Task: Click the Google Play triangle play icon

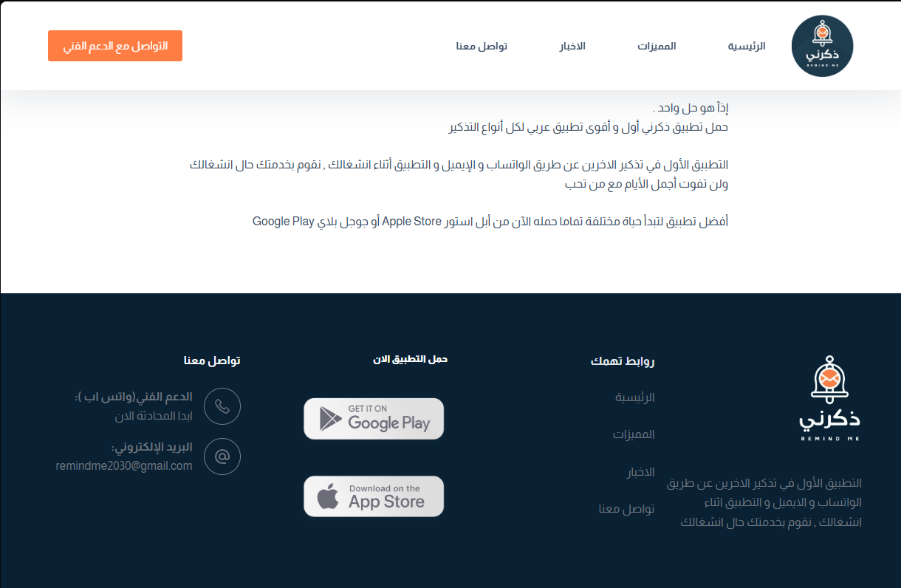Action: click(330, 418)
